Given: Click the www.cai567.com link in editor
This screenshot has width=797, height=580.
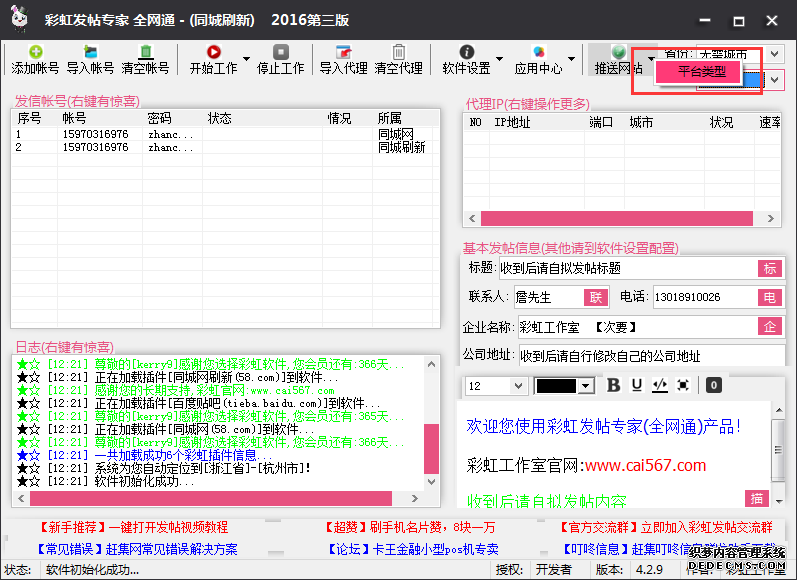Looking at the screenshot, I should 646,465.
